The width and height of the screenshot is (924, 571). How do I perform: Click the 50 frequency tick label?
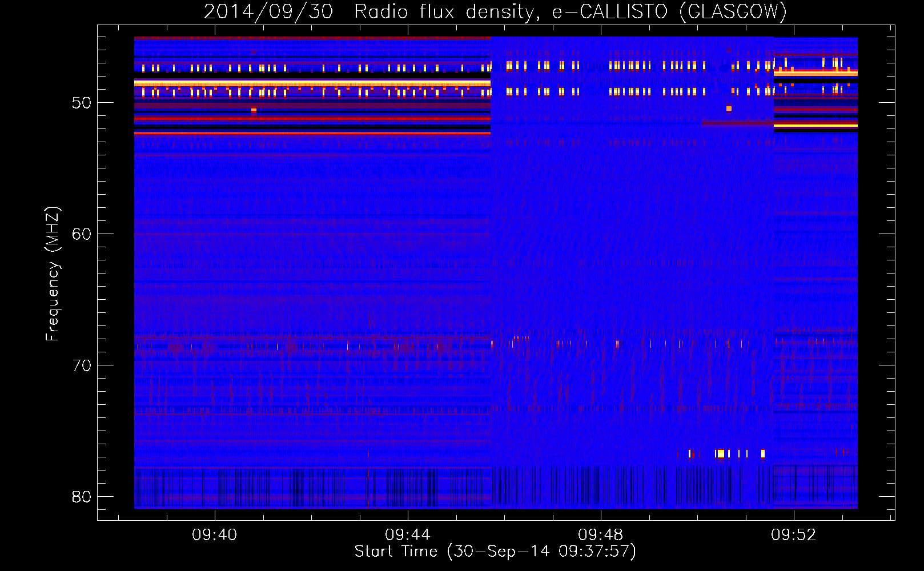82,103
